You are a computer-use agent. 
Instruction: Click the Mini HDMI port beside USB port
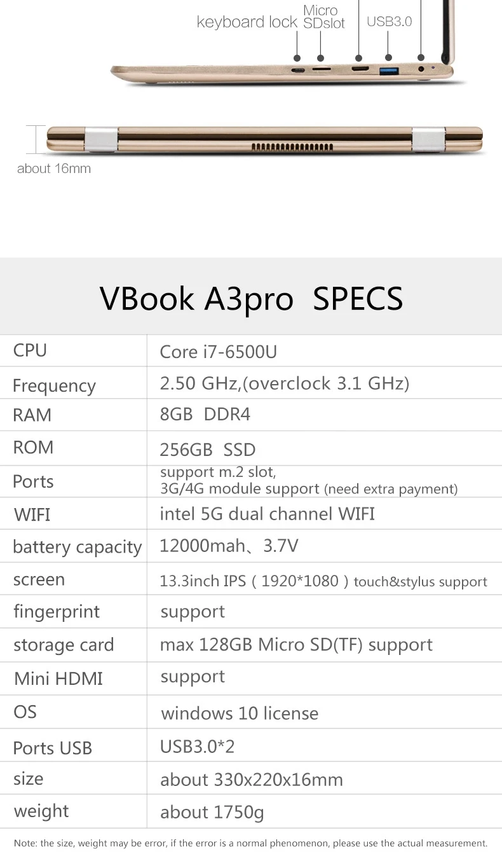[x=360, y=69]
